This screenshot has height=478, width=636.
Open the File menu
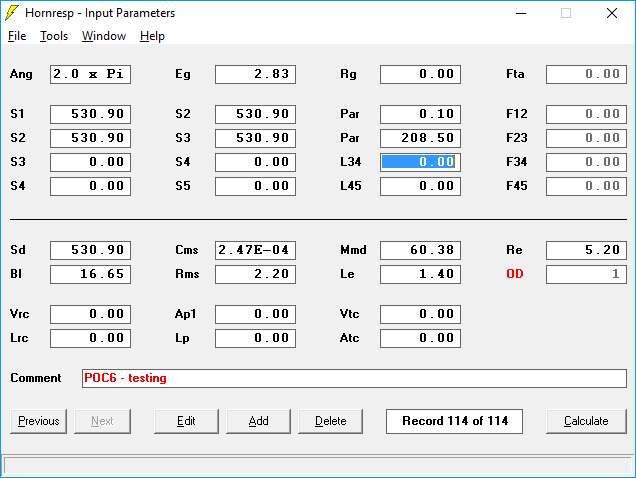click(x=17, y=36)
